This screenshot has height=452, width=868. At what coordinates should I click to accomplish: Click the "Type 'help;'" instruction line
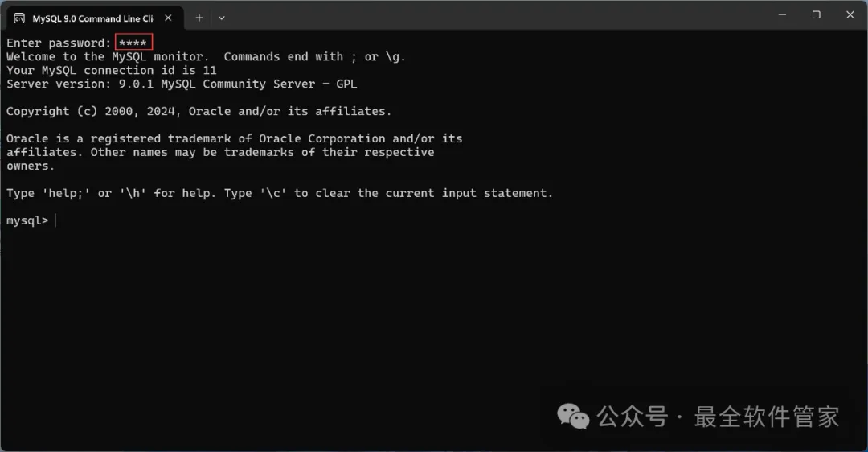point(280,193)
